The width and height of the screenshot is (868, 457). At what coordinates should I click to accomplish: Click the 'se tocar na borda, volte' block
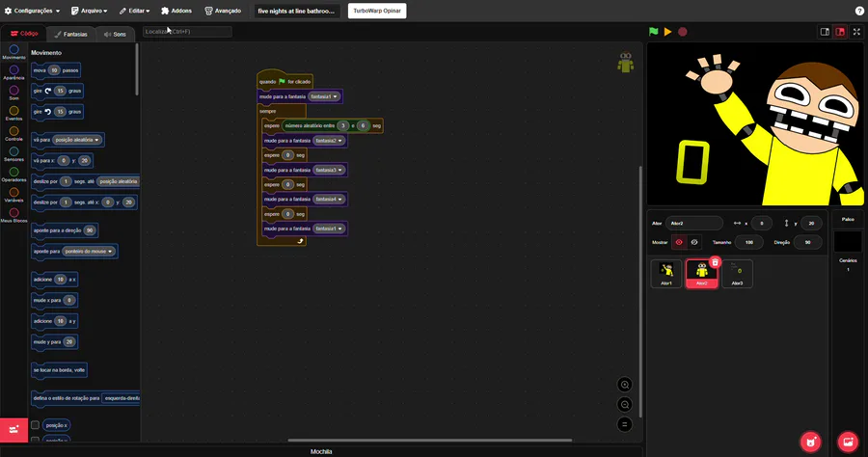coord(59,370)
